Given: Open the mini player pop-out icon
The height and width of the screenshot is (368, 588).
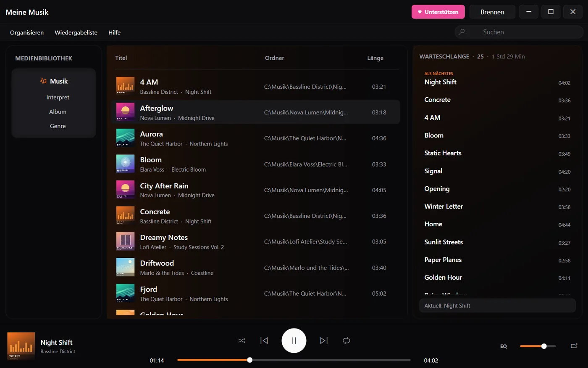Looking at the screenshot, I should pos(574,346).
